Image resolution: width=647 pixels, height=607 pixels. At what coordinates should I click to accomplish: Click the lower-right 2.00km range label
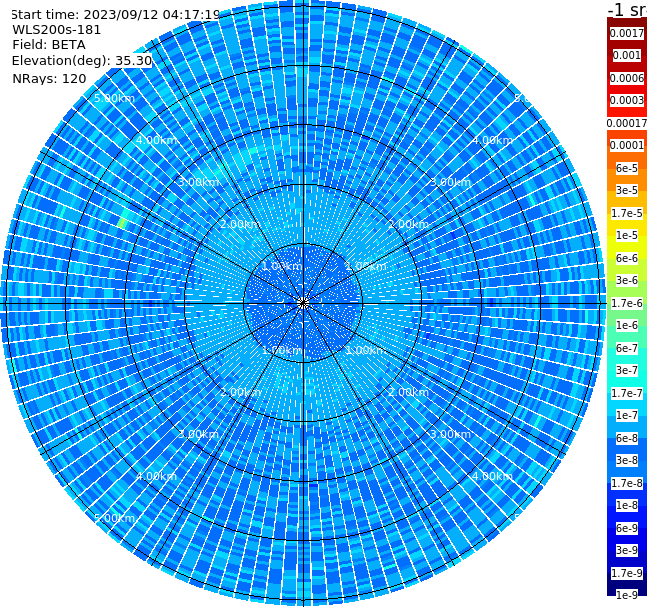408,392
